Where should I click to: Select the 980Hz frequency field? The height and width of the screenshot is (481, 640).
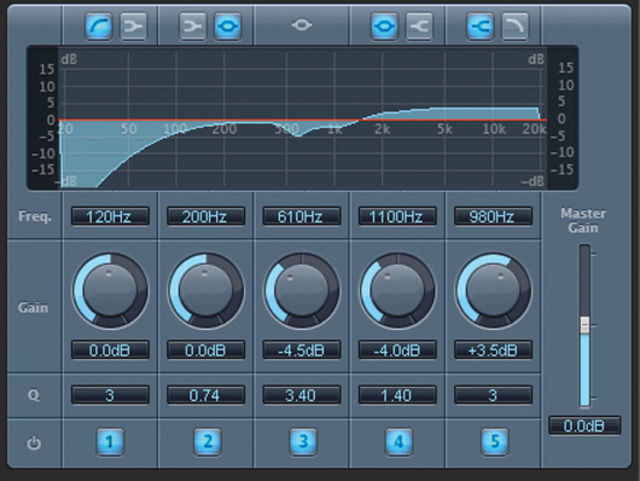coord(493,216)
